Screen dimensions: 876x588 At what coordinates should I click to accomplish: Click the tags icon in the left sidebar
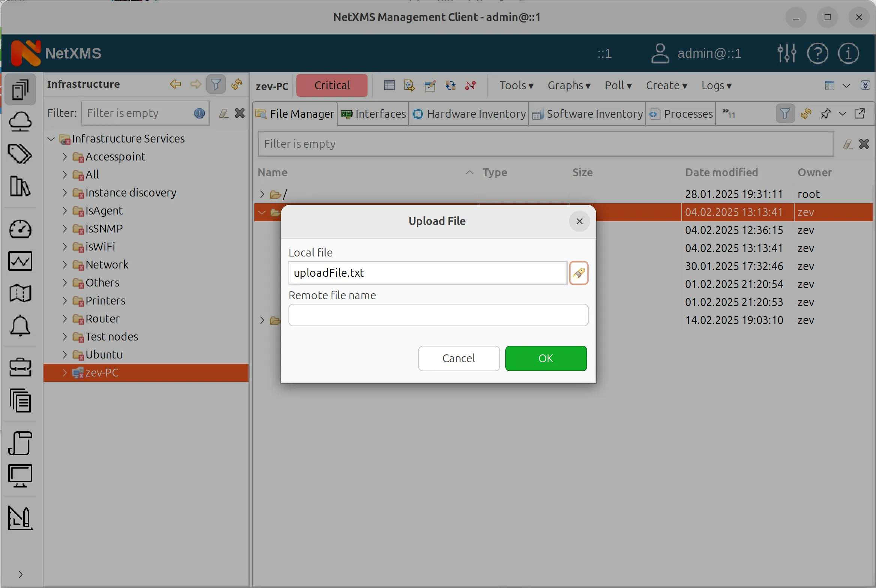point(20,154)
